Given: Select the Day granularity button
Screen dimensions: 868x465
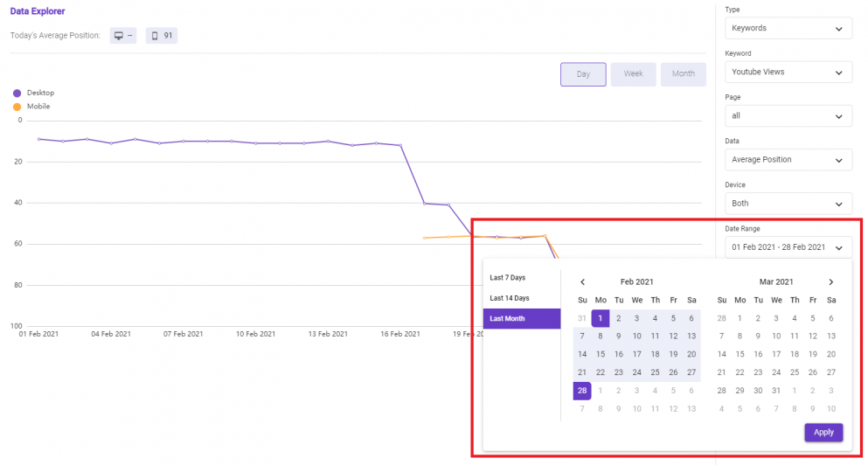Looking at the screenshot, I should click(x=583, y=74).
